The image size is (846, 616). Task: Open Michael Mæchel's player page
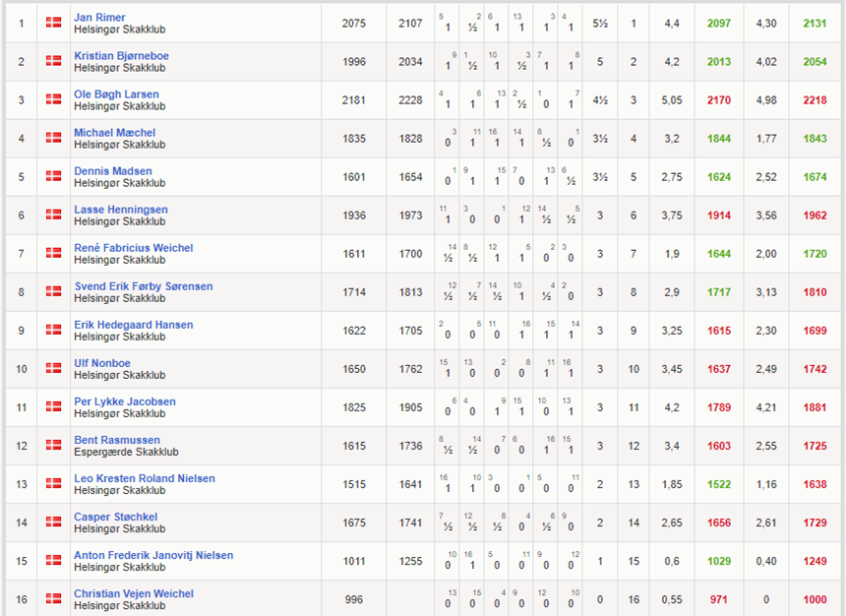point(114,133)
